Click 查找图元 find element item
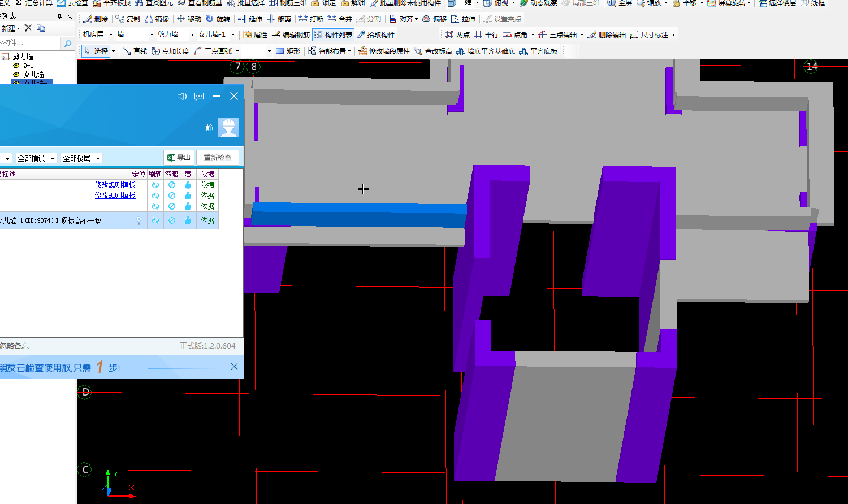 click(154, 3)
